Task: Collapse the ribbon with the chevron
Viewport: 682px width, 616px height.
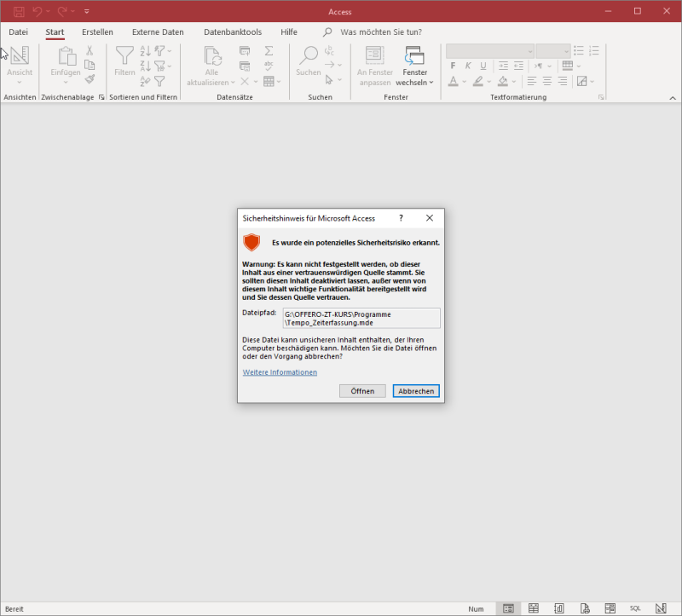Action: click(673, 98)
